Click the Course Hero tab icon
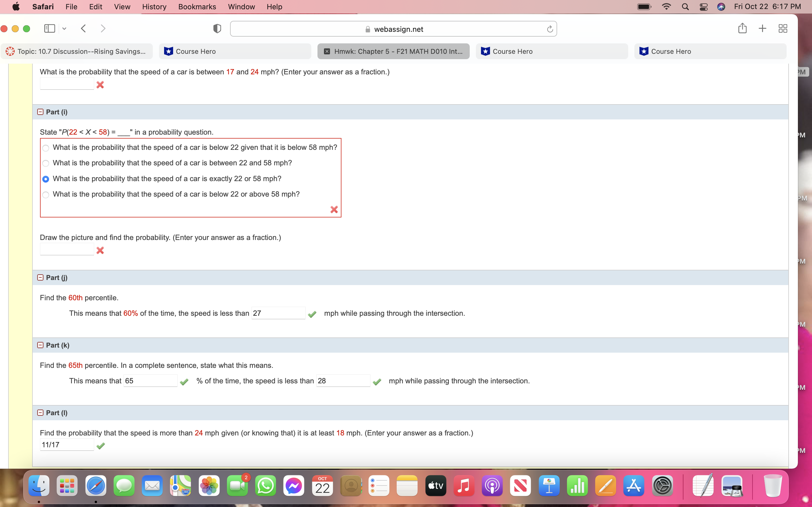The height and width of the screenshot is (507, 812). [168, 51]
